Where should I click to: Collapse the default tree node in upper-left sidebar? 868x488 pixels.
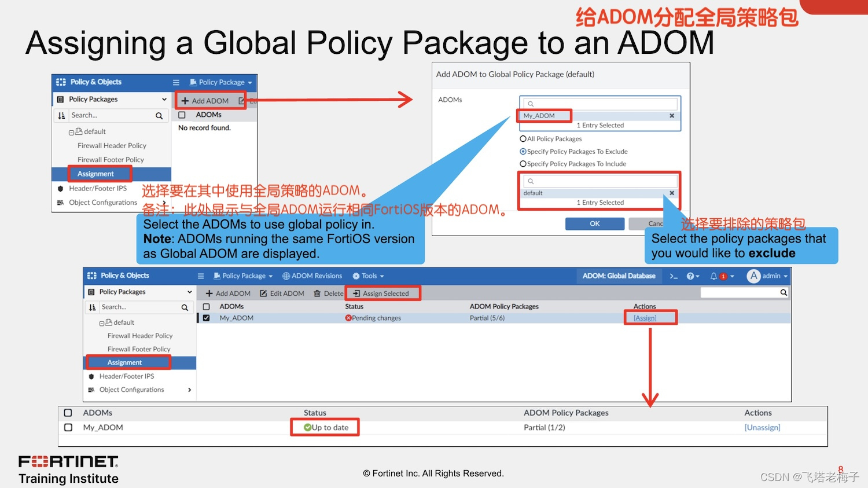(x=71, y=133)
